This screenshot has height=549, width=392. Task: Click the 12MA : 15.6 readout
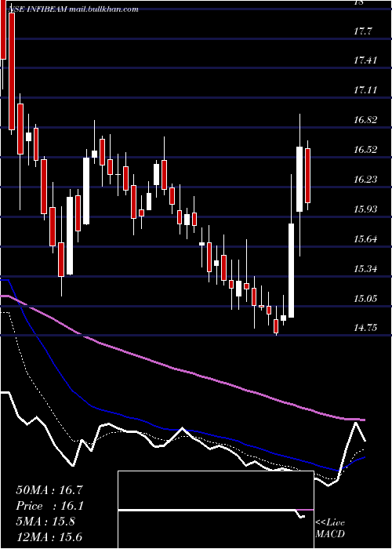coord(49,537)
